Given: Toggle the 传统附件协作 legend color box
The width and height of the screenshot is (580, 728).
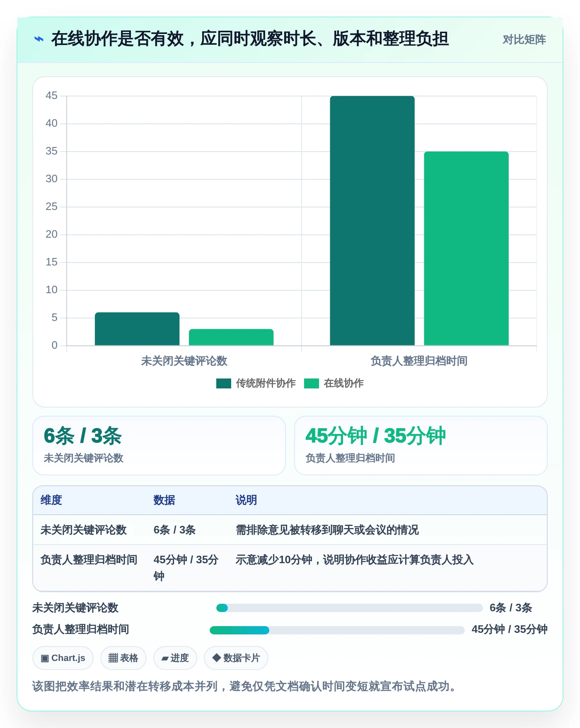Looking at the screenshot, I should (x=224, y=383).
